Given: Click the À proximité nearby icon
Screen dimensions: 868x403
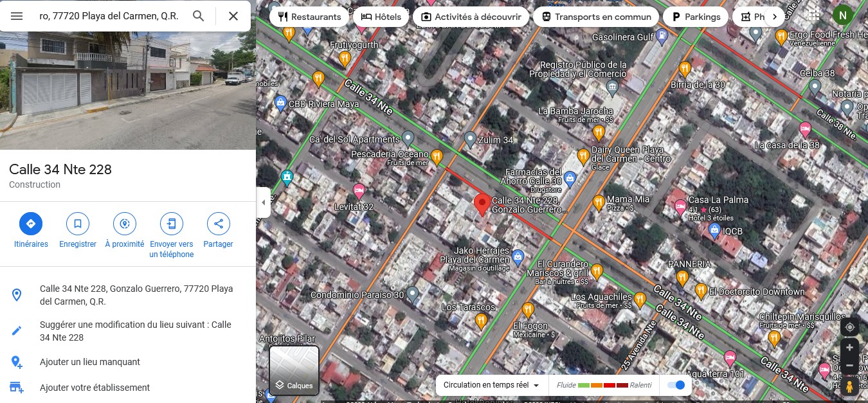Looking at the screenshot, I should [125, 224].
